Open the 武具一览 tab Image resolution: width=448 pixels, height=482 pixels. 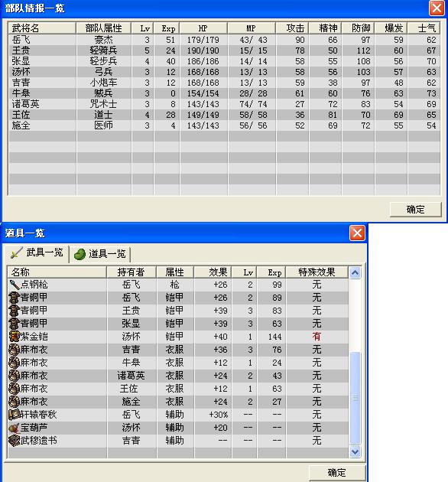click(37, 253)
